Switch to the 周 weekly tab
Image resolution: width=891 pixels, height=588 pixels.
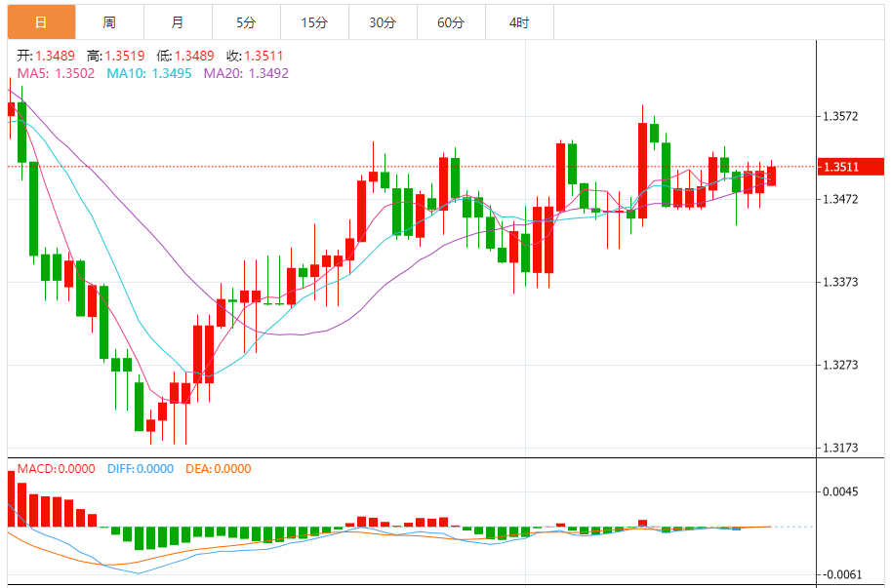click(109, 22)
